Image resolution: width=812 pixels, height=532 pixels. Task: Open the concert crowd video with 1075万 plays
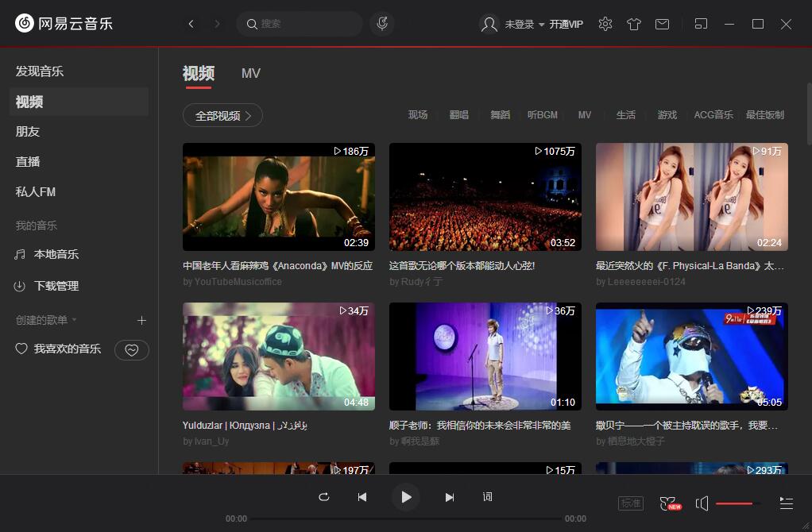pyautogui.click(x=485, y=197)
